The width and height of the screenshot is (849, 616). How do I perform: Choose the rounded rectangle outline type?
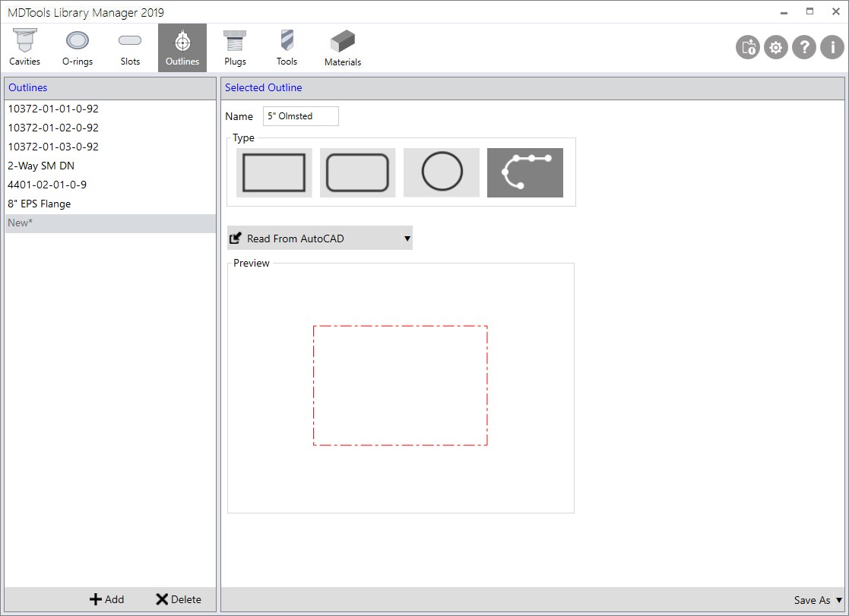[x=358, y=172]
